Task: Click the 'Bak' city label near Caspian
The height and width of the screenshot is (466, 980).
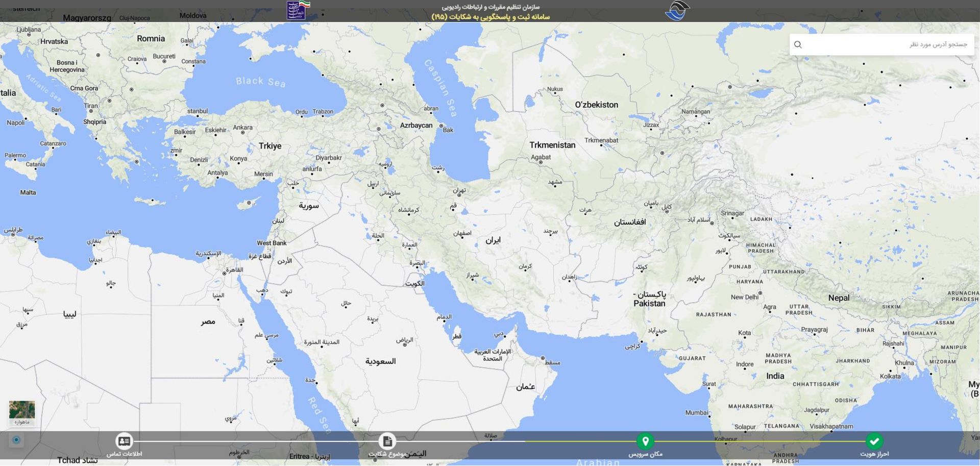Action: click(x=448, y=130)
